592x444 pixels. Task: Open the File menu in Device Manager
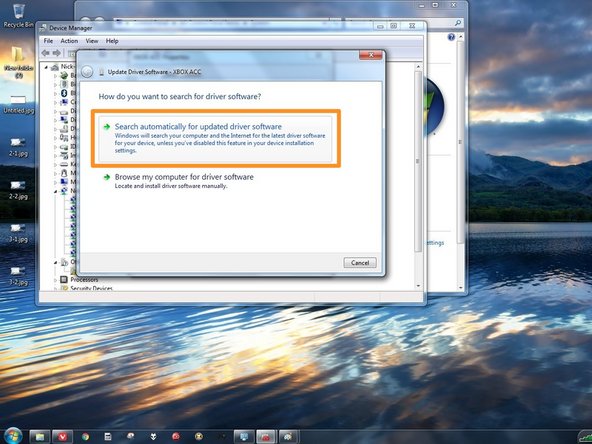pos(48,41)
